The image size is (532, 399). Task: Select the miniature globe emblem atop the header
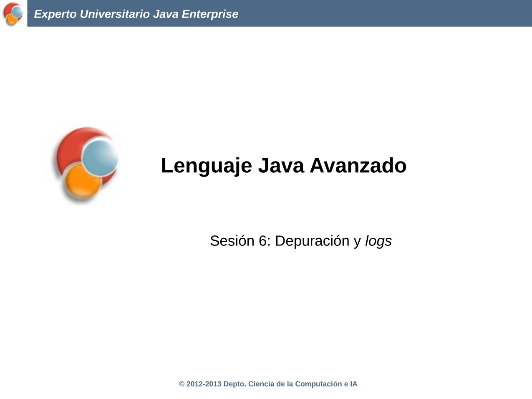(x=12, y=14)
